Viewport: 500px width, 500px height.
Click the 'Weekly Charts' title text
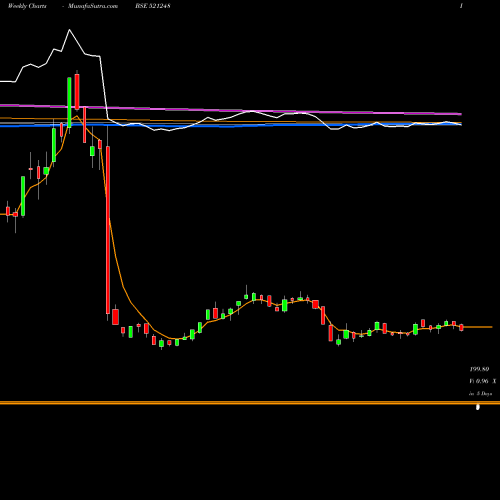coord(27,6)
